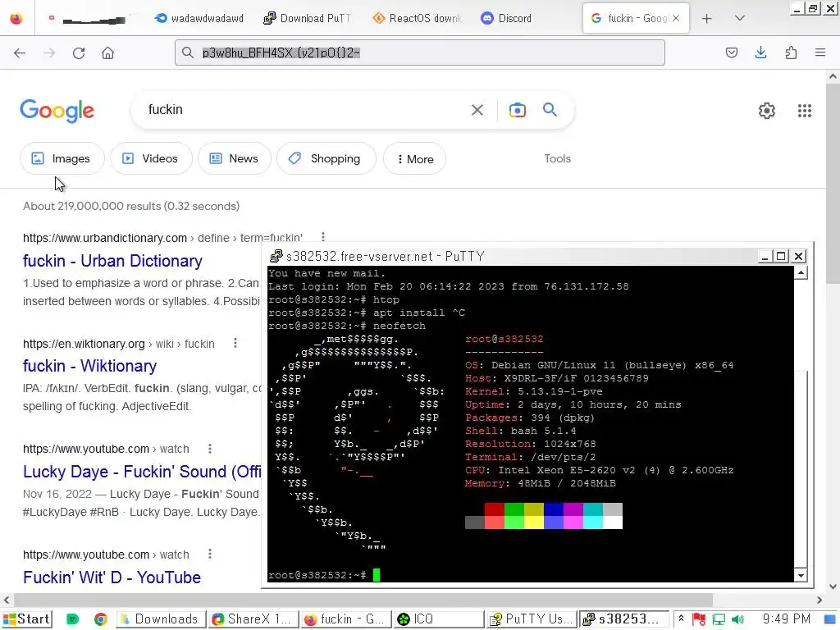The width and height of the screenshot is (840, 630).
Task: Click the Firefox logo icon in the tab bar
Action: [x=16, y=18]
